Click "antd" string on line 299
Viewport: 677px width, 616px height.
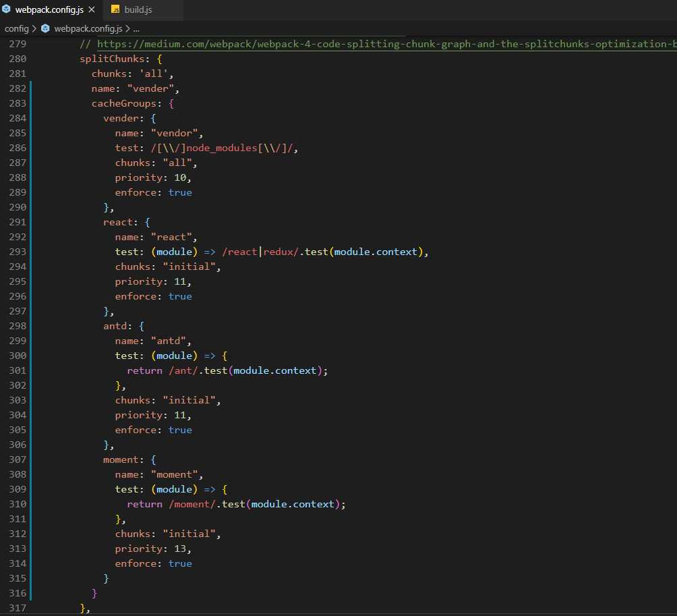click(x=169, y=341)
